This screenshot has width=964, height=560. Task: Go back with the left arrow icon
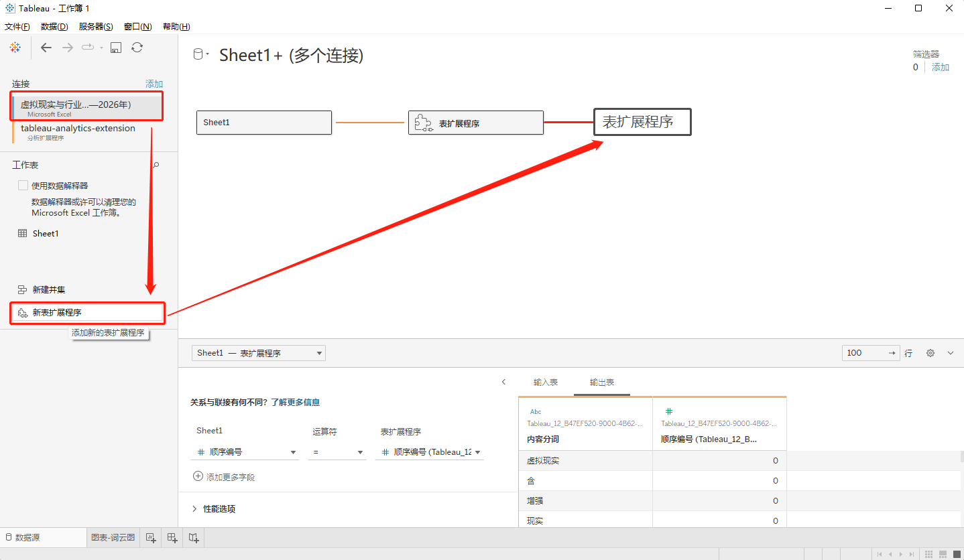click(x=46, y=48)
